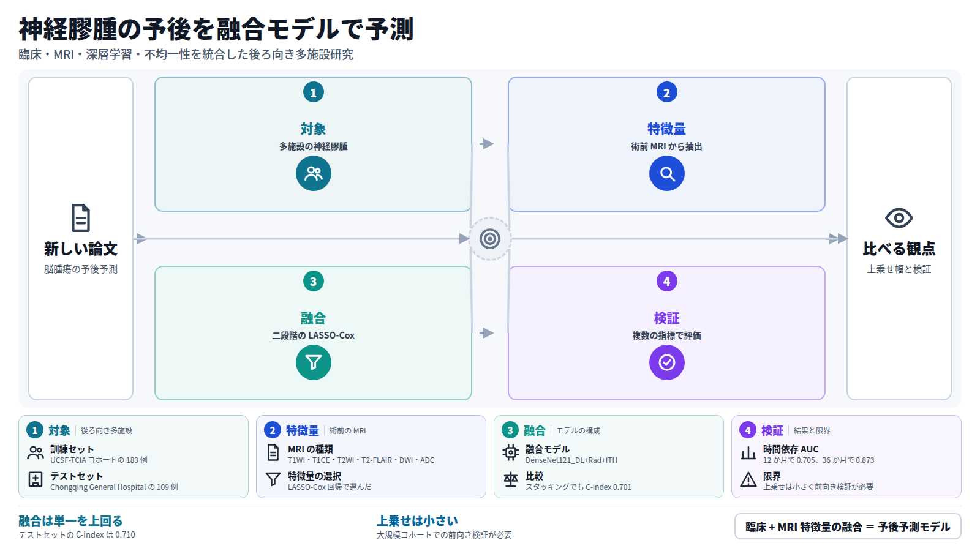Click the 臨床 + MRI 特徴量の融合 summary box
980x551 pixels.
848,527
